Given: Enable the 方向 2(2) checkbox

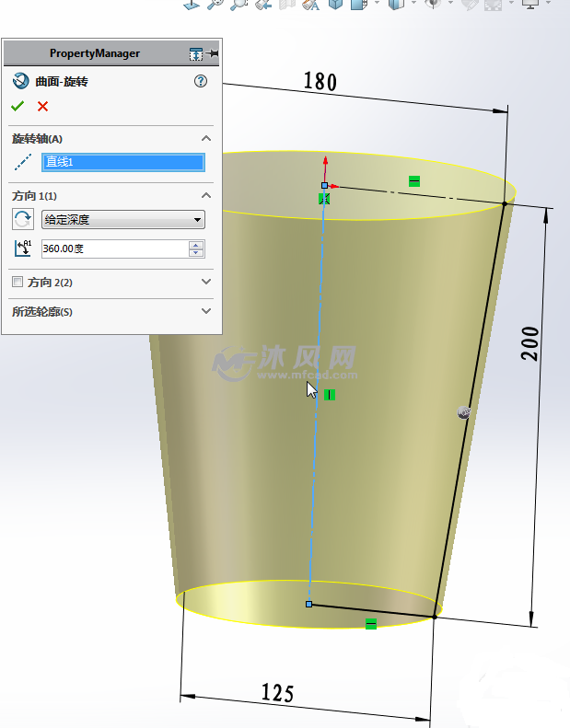Looking at the screenshot, I should point(17,282).
